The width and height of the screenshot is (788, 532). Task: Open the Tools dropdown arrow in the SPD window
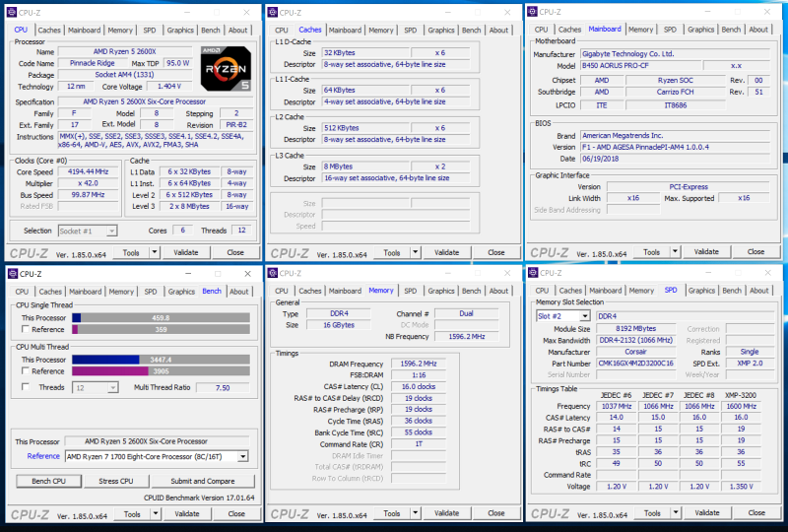(676, 513)
